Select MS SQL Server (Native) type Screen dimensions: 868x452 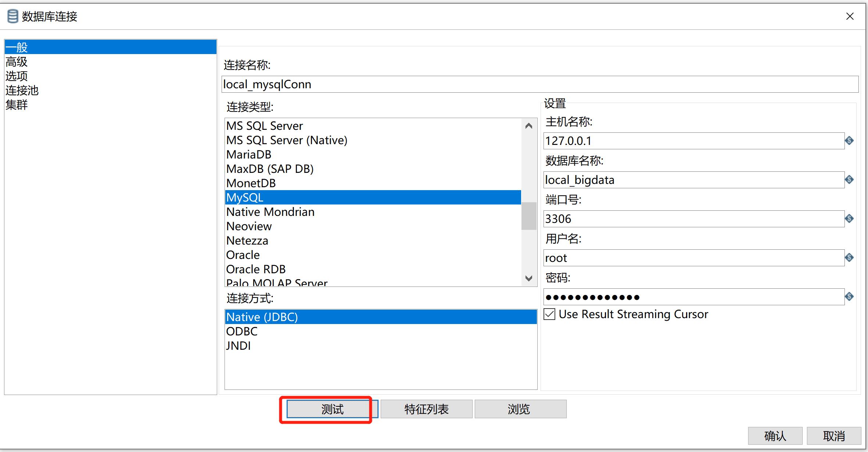373,140
